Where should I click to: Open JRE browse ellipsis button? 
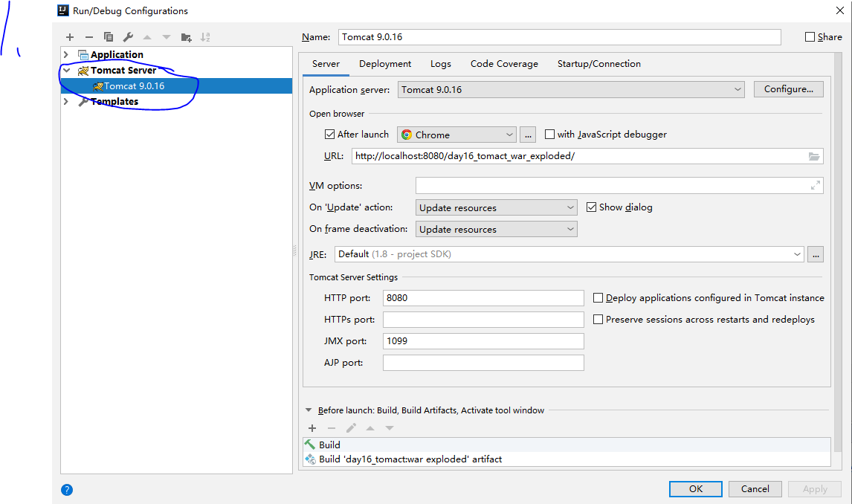click(x=815, y=254)
